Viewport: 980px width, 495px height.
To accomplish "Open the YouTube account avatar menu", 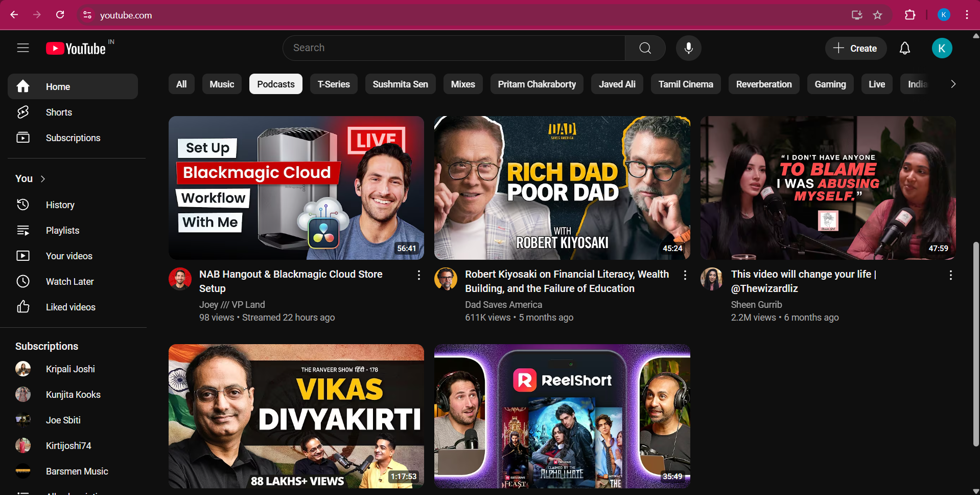I will tap(942, 48).
